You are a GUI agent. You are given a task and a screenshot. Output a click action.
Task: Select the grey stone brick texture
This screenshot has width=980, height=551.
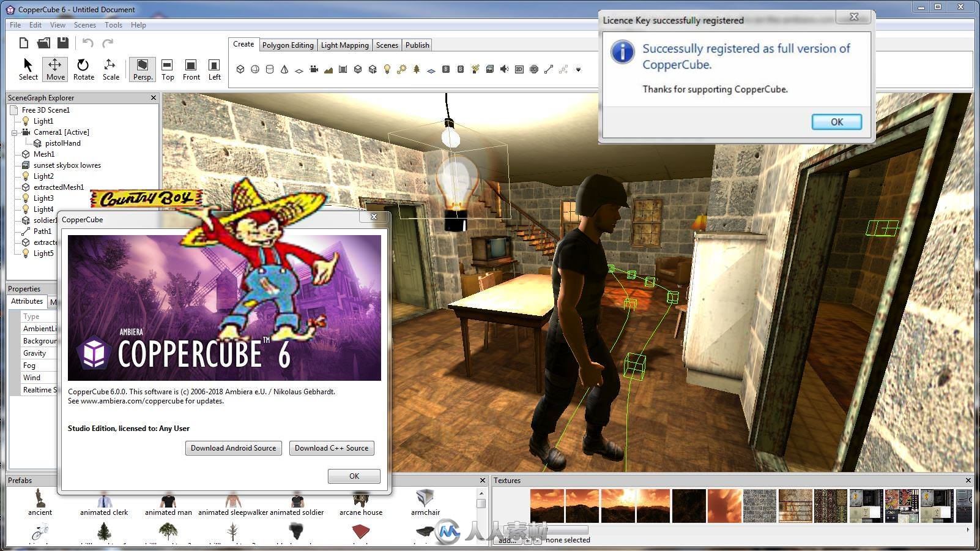coord(760,506)
